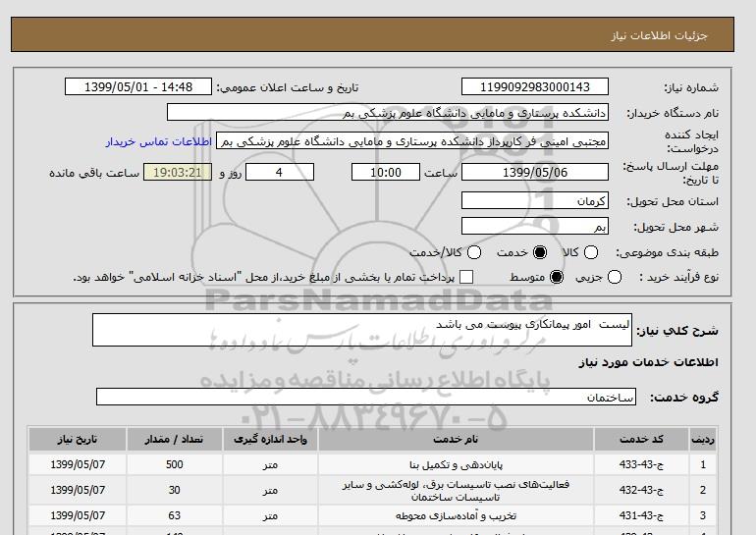Click the متر unit in row 2

[270, 490]
